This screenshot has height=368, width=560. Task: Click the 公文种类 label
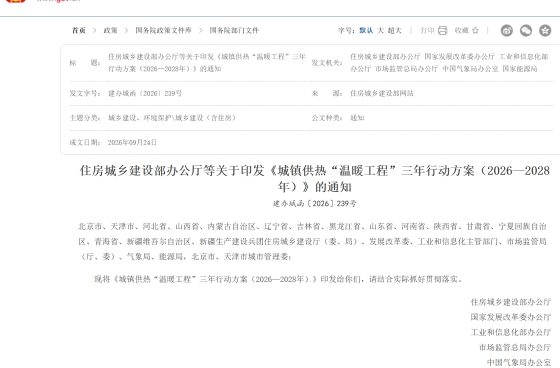(327, 118)
